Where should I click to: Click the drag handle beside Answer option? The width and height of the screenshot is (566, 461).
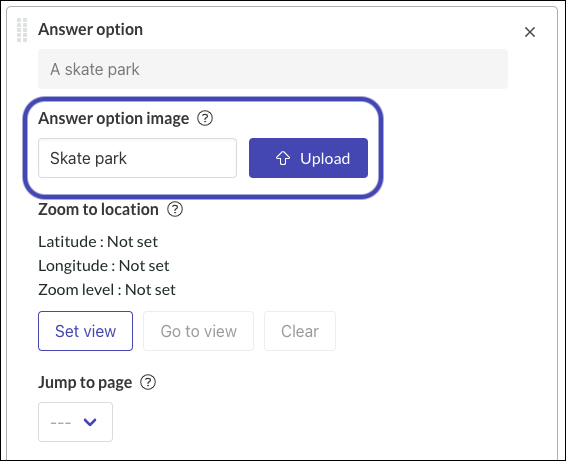click(x=22, y=30)
